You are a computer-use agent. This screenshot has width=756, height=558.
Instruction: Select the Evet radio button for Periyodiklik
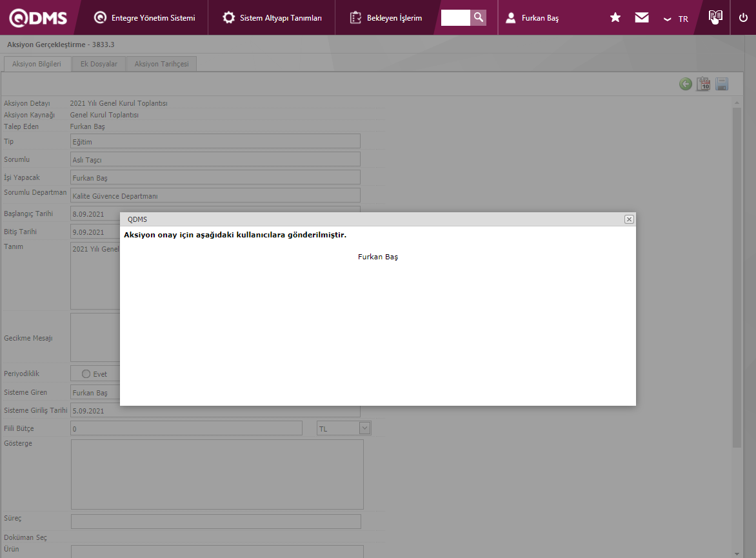[x=86, y=374]
